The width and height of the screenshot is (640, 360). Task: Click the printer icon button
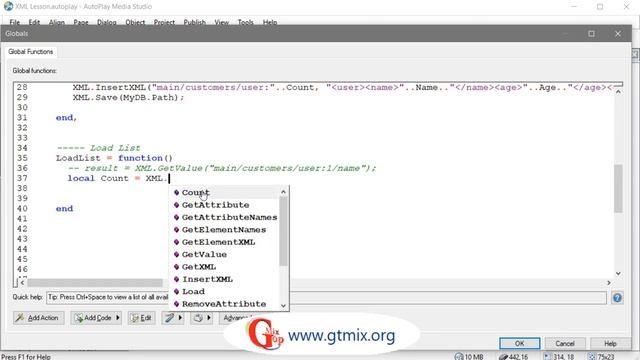point(198,318)
